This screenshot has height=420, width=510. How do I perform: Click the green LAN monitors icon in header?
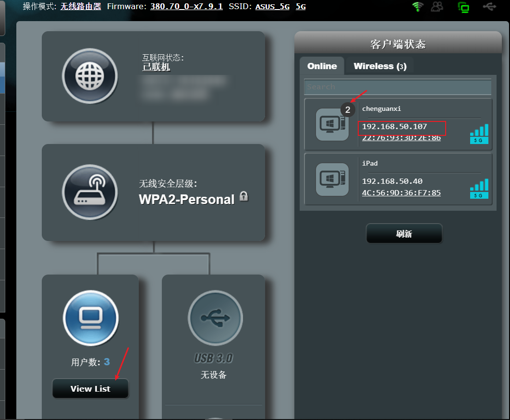[x=463, y=7]
